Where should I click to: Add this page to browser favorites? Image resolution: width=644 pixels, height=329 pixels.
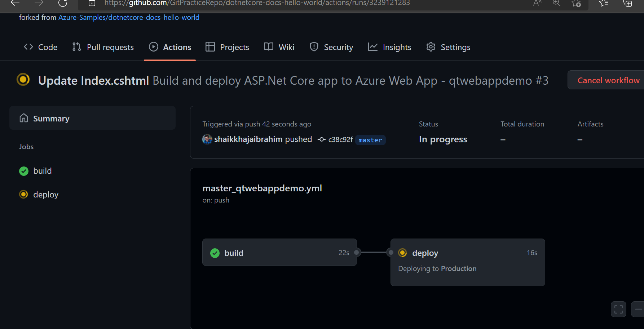click(x=576, y=4)
